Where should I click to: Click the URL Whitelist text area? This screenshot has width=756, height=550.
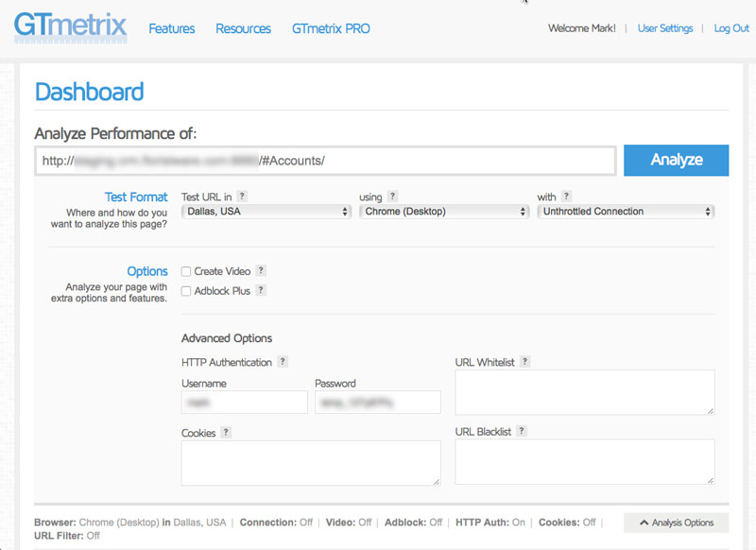click(585, 392)
